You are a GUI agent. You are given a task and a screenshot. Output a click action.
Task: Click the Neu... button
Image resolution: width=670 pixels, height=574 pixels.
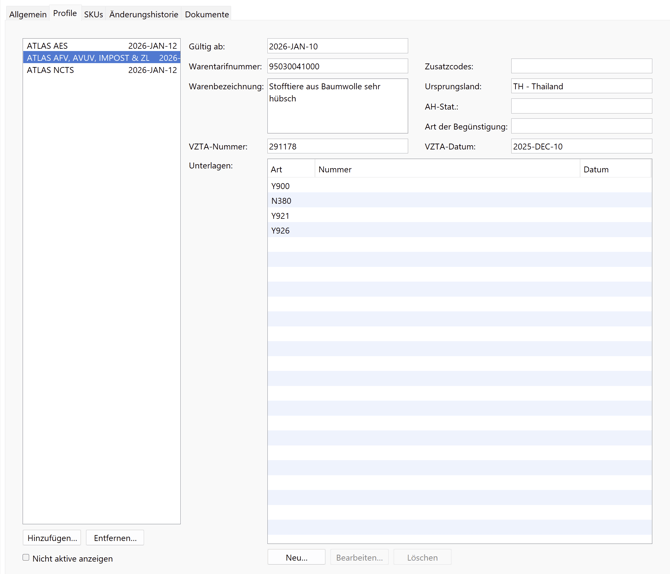[x=296, y=557]
